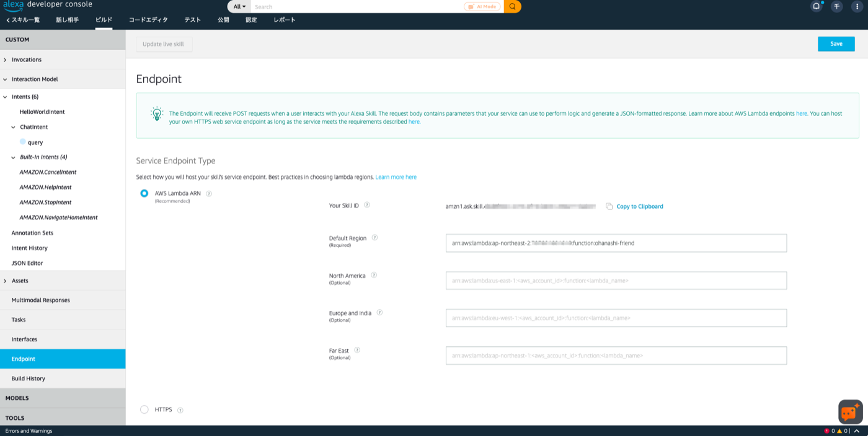Viewport: 868px width, 436px height.
Task: Click the Far East help icon
Action: [357, 350]
